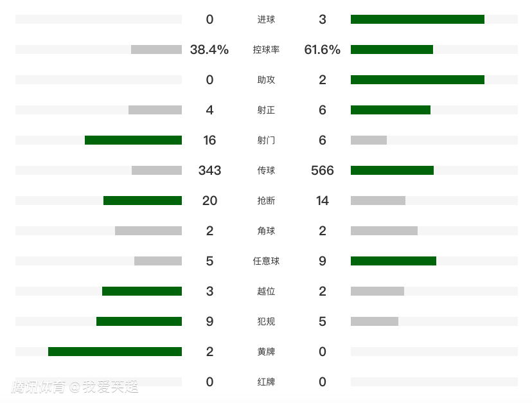
Task: Select the 红牌 label
Action: [x=266, y=382]
